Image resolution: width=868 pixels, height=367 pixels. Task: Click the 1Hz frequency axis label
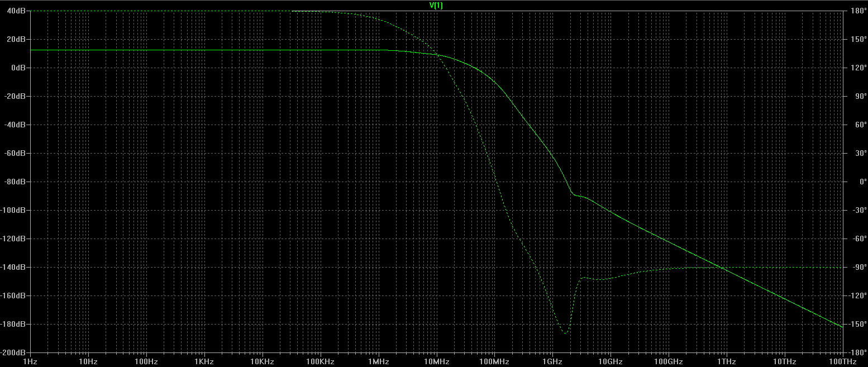[29, 362]
